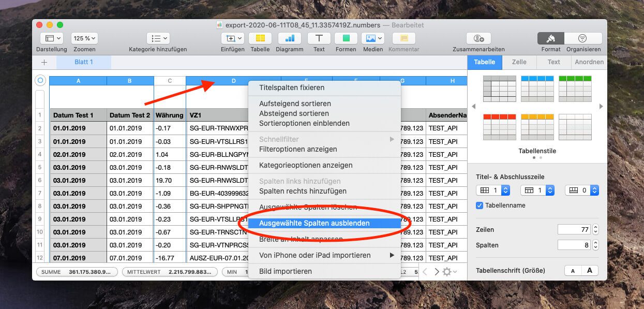The height and width of the screenshot is (309, 644).
Task: Increase Spalten count with the stepper
Action: [595, 242]
